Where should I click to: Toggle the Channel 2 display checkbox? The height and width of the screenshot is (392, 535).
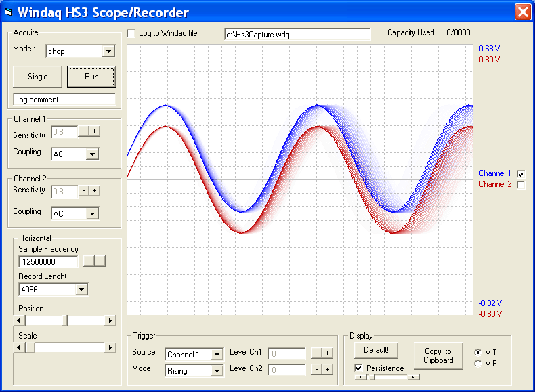tap(521, 185)
